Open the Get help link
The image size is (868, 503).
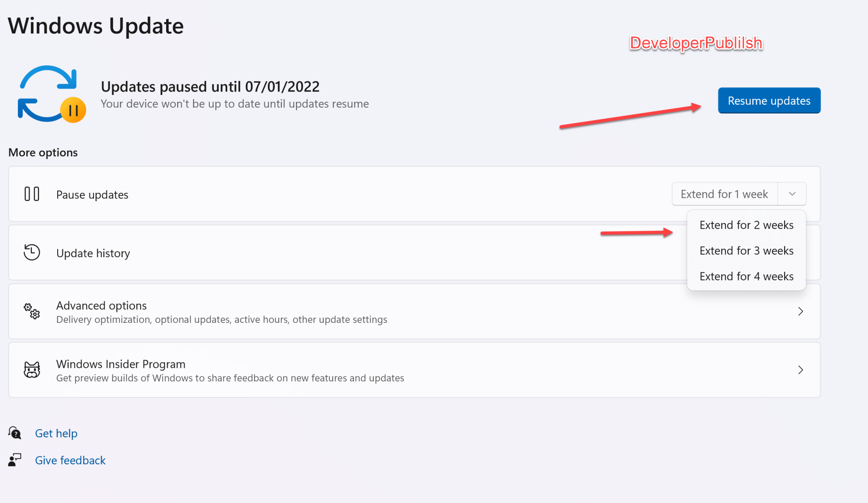(x=56, y=433)
